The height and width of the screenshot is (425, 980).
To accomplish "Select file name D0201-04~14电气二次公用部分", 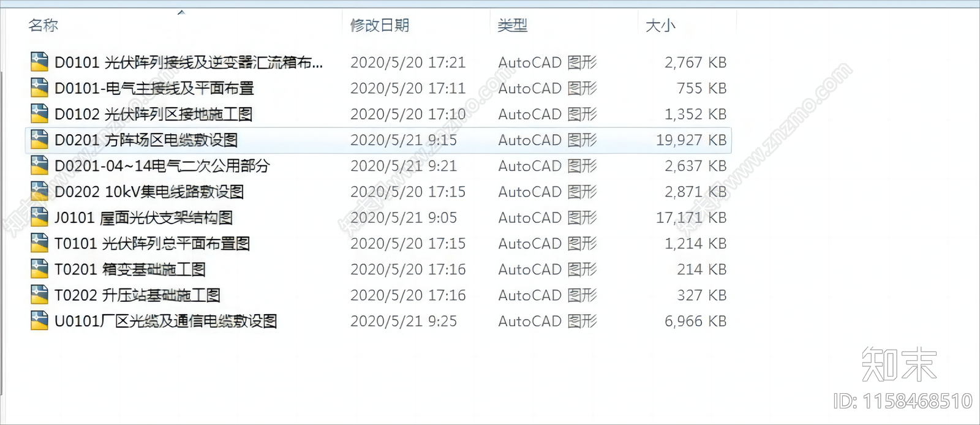I will click(162, 166).
